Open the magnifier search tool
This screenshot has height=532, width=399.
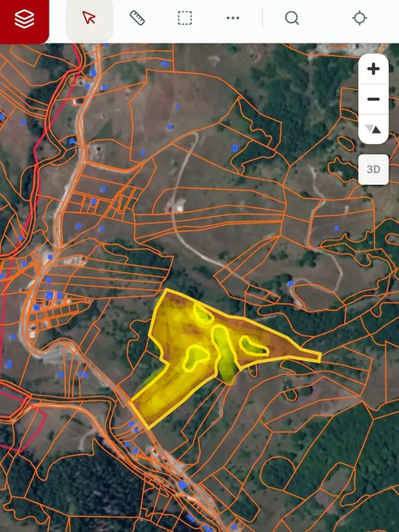tap(292, 18)
